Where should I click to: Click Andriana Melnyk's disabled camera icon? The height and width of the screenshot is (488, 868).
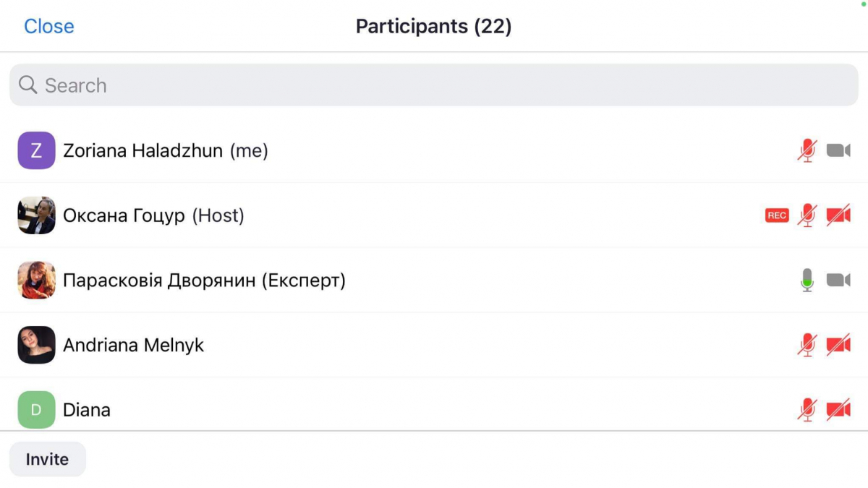[838, 345]
